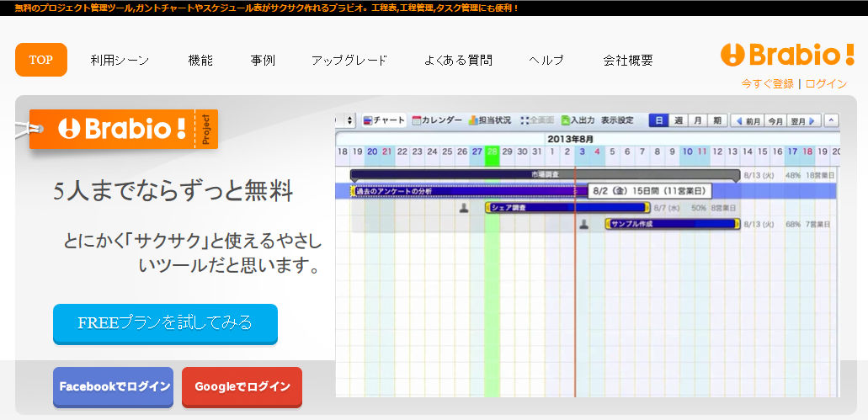
Task: Log in with Googleでログイン
Action: click(242, 387)
